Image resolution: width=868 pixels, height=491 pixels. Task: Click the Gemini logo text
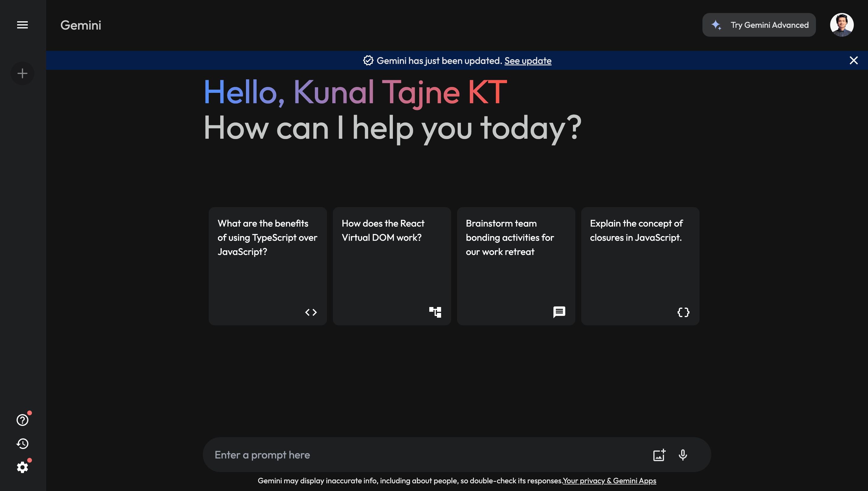pos(80,25)
